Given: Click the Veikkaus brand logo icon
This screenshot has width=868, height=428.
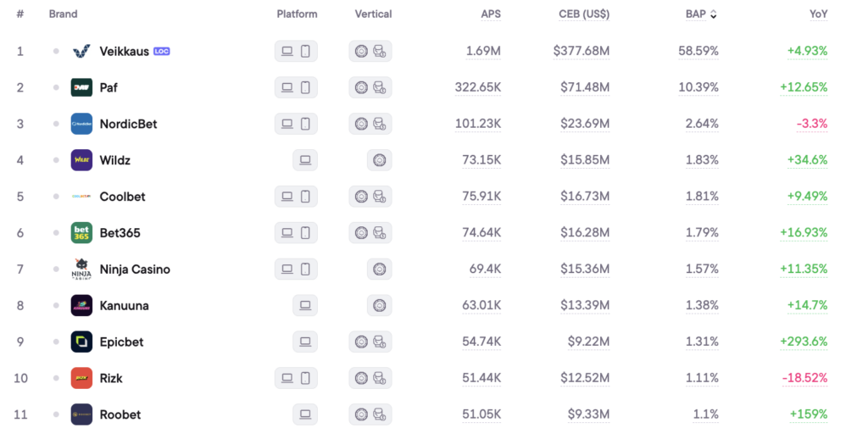Looking at the screenshot, I should coord(81,51).
